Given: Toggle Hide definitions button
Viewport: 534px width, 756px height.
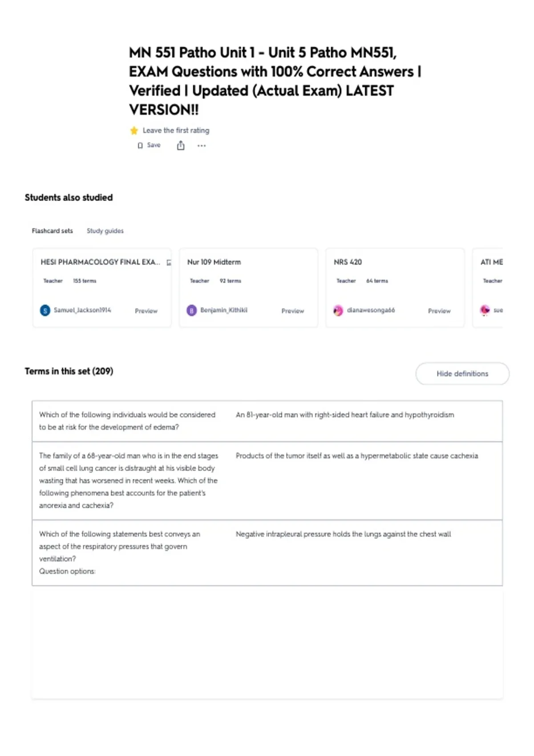Looking at the screenshot, I should 462,374.
